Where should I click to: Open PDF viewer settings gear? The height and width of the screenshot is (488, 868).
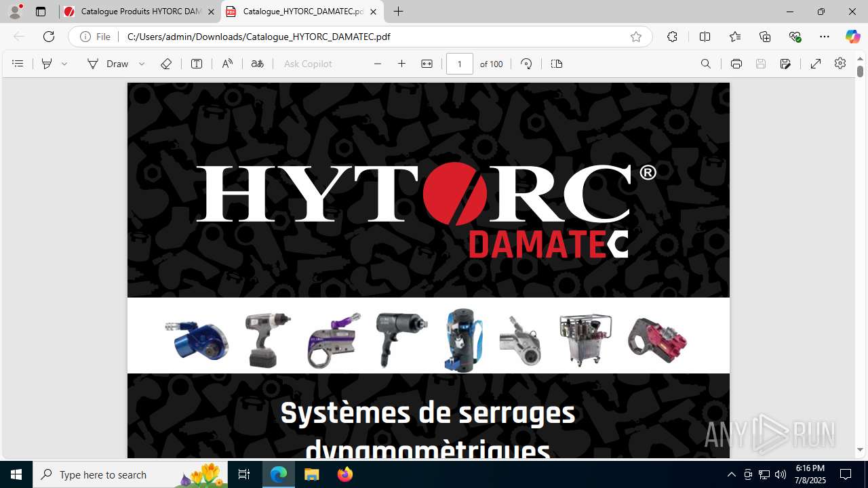coord(840,63)
